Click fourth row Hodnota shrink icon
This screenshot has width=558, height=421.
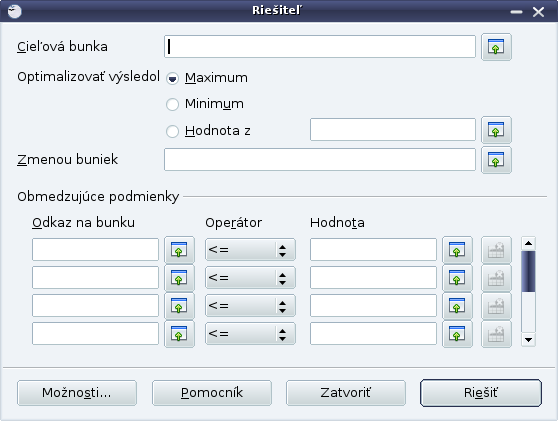click(x=457, y=334)
